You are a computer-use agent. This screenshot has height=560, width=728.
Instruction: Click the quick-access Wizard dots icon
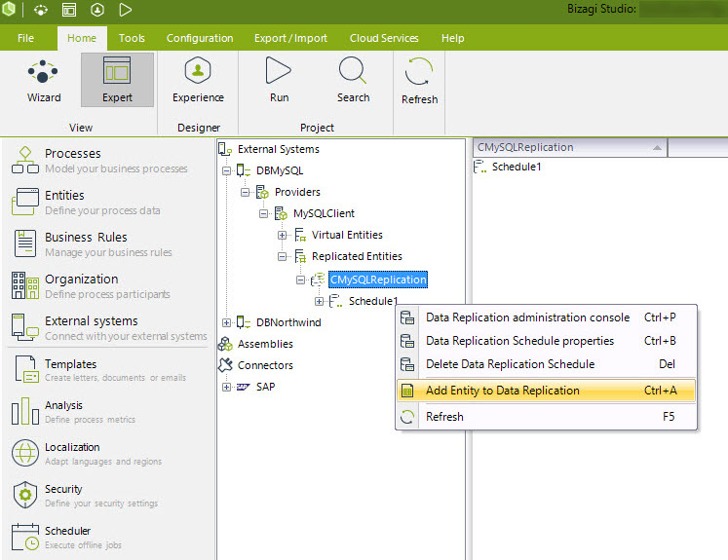click(41, 10)
